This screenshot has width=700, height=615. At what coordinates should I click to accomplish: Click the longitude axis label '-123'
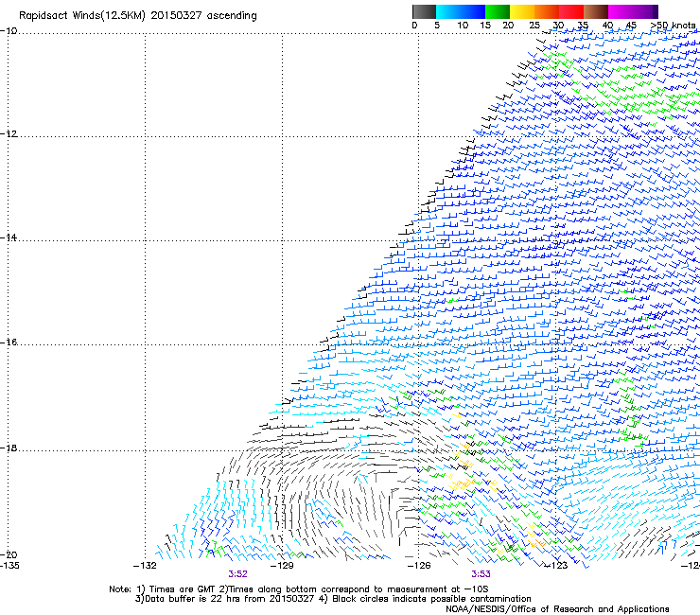[556, 566]
